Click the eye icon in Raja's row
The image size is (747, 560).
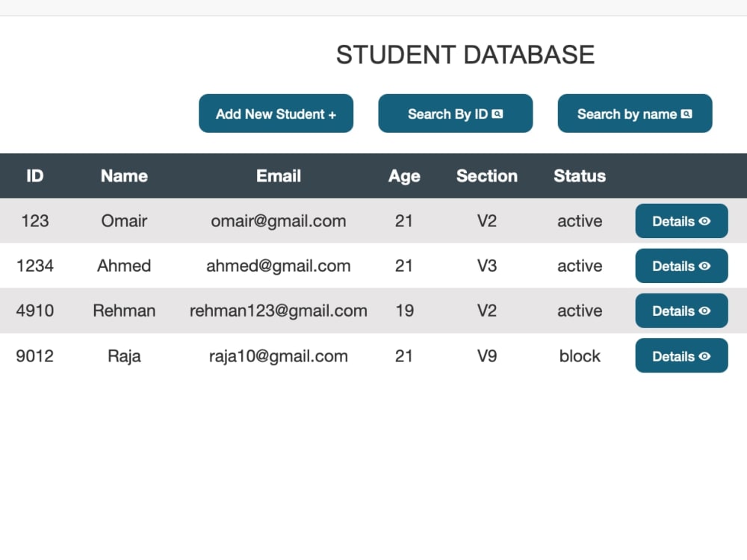[704, 355]
